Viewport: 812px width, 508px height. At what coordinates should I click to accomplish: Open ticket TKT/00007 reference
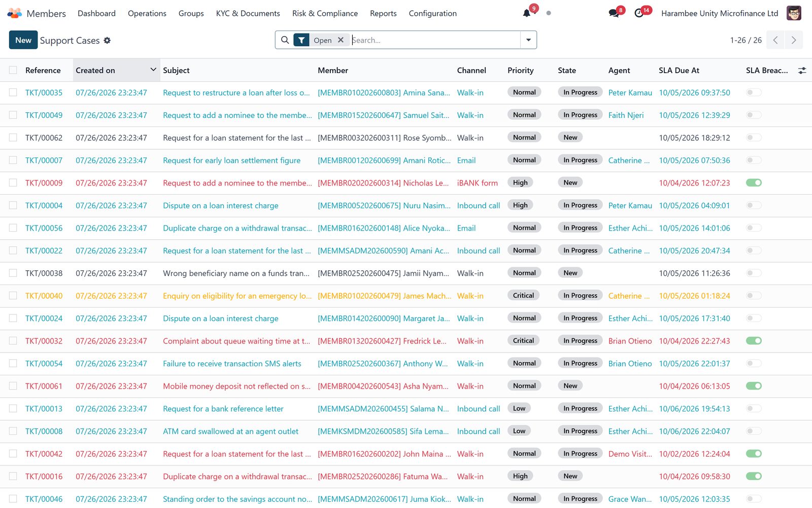click(44, 161)
